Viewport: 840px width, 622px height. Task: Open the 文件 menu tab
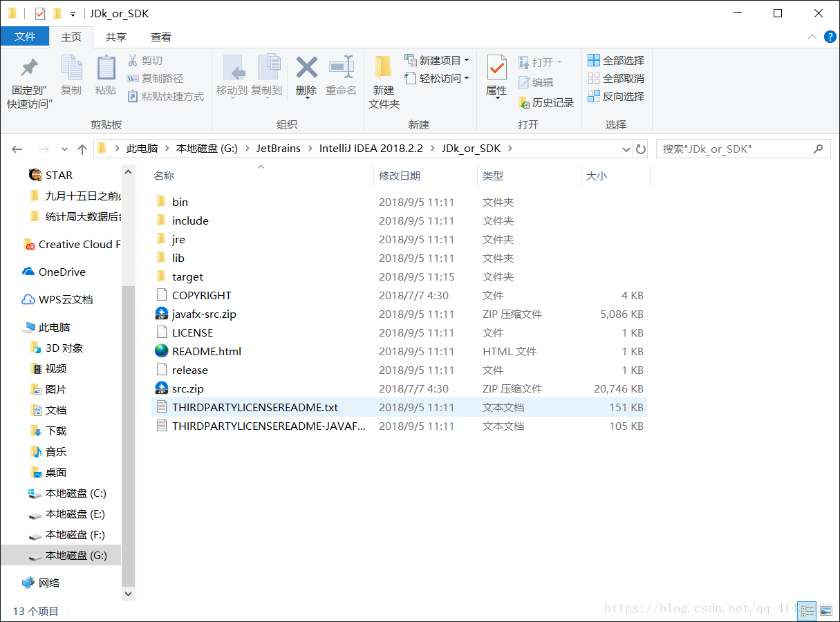25,37
